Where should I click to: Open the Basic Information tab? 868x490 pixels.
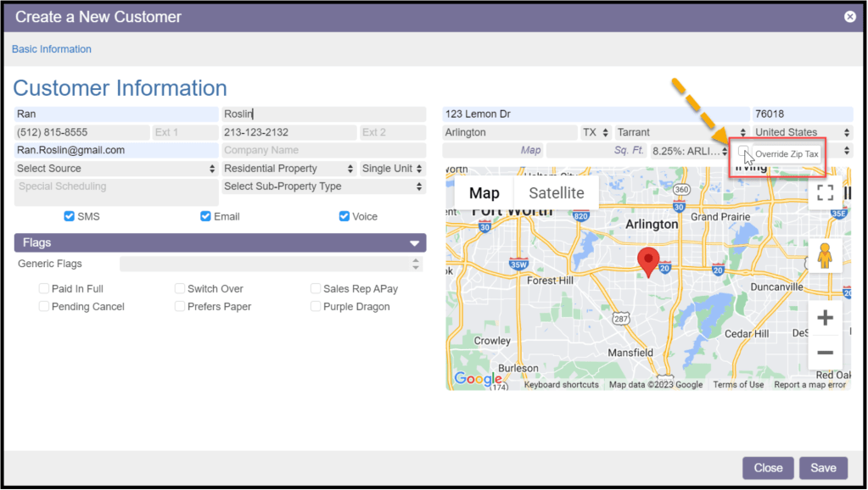tap(52, 49)
